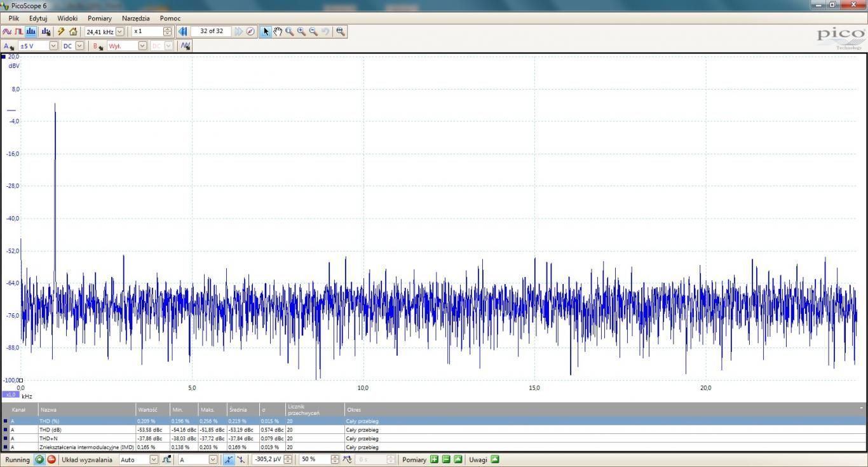The width and height of the screenshot is (868, 467).
Task: Open channel B options button
Action: (98, 46)
